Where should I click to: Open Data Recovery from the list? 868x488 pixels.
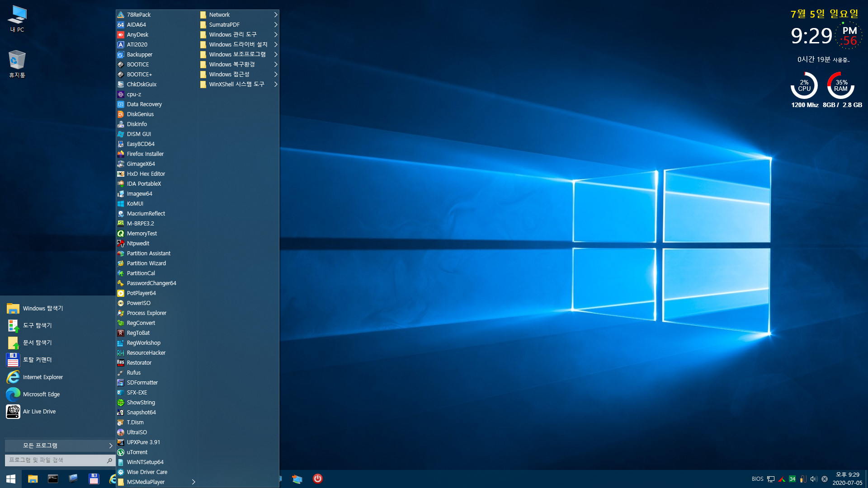156,104
